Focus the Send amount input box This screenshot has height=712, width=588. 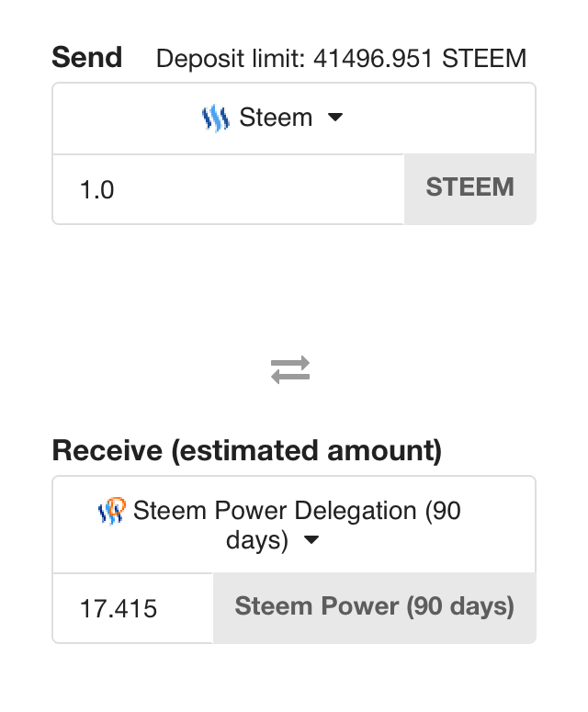(x=228, y=189)
